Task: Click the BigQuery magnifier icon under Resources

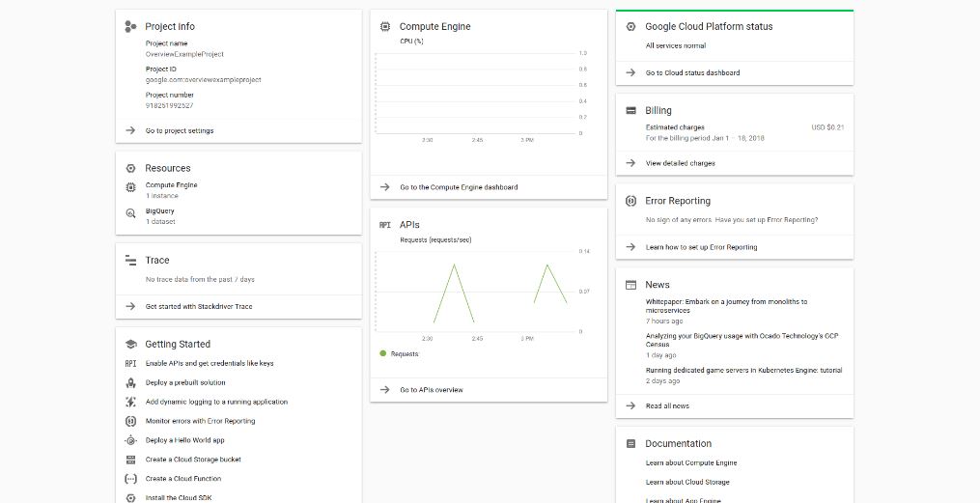Action: click(x=130, y=213)
